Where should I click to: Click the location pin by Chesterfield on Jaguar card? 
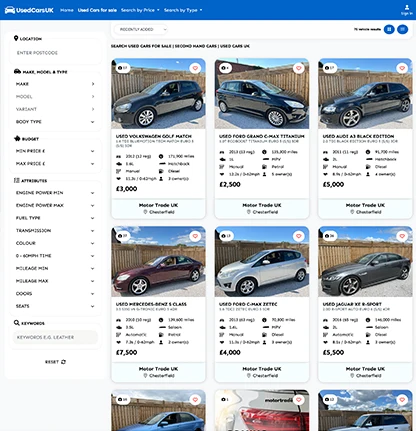tap(352, 376)
